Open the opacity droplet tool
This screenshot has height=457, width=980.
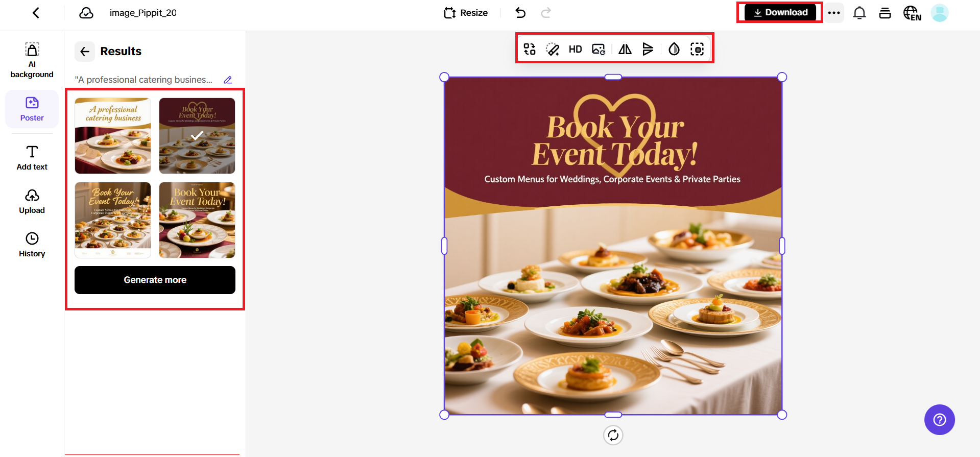point(674,49)
